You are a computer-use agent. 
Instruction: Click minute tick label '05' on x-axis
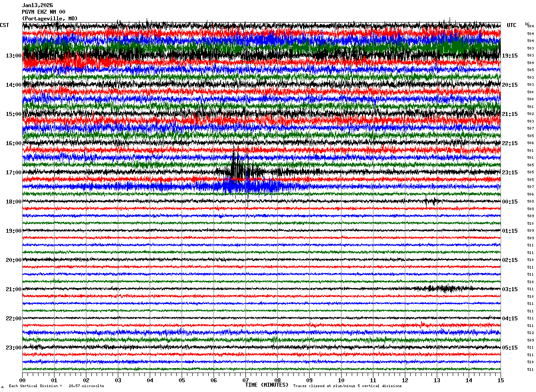pos(182,380)
